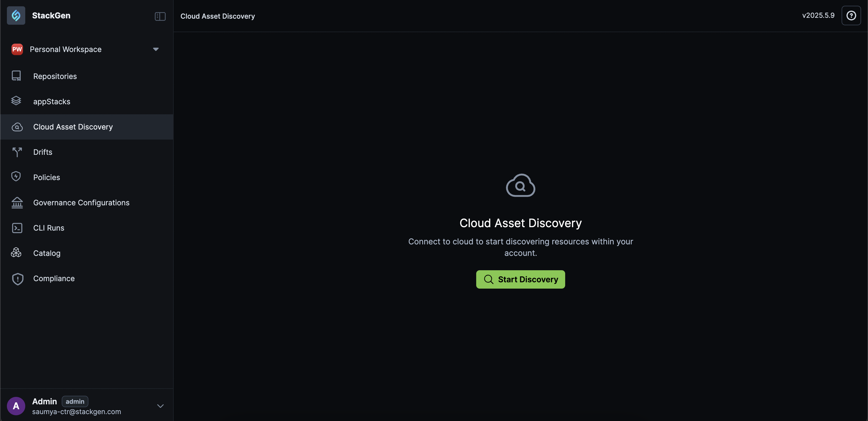The height and width of the screenshot is (421, 868).
Task: Click the Catalog cubes icon
Action: pyautogui.click(x=16, y=252)
